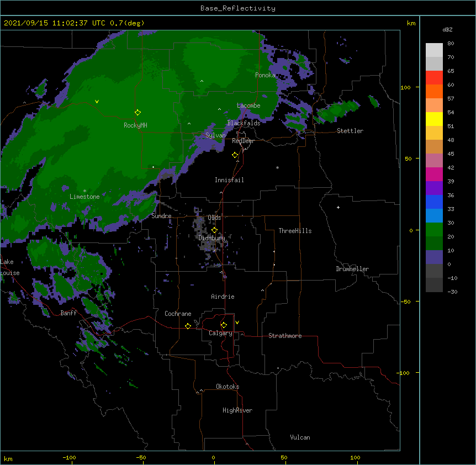Click the km unit label at top right
This screenshot has height=465, width=476.
(x=411, y=23)
